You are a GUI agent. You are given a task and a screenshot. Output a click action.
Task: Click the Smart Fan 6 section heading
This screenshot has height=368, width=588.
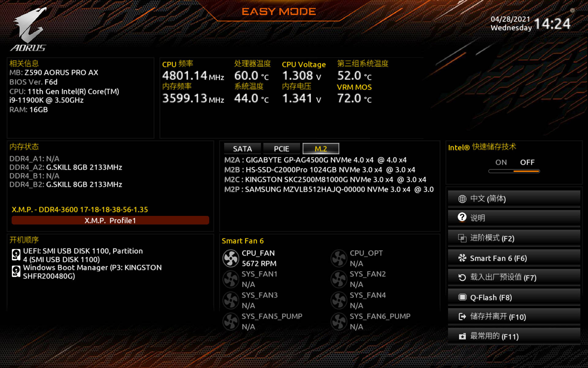click(x=243, y=241)
